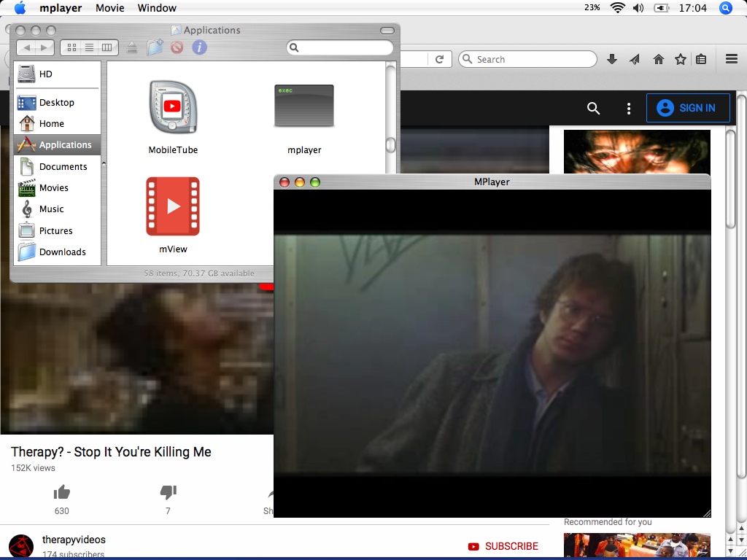Go to browser home page icon
The height and width of the screenshot is (560, 747).
pyautogui.click(x=659, y=59)
